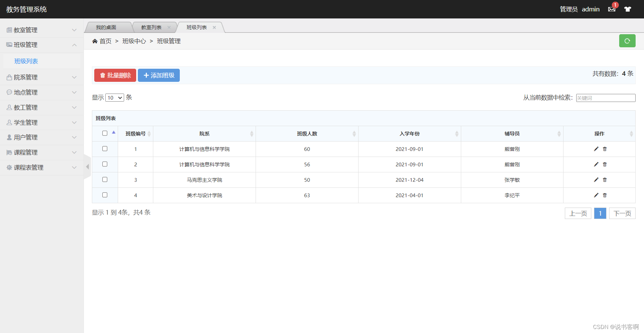Image resolution: width=644 pixels, height=333 pixels.
Task: Expand the 教室管理 sidebar menu
Action: [x=42, y=30]
